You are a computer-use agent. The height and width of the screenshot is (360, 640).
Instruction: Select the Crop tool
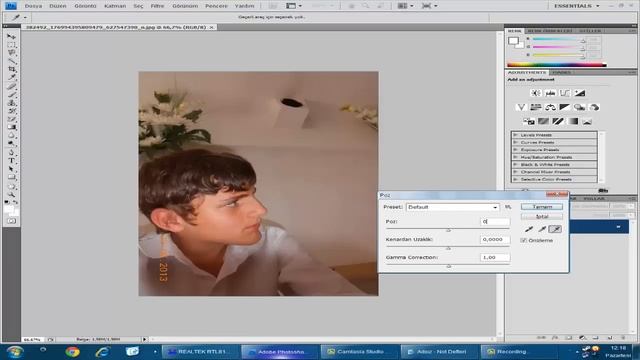tap(11, 69)
